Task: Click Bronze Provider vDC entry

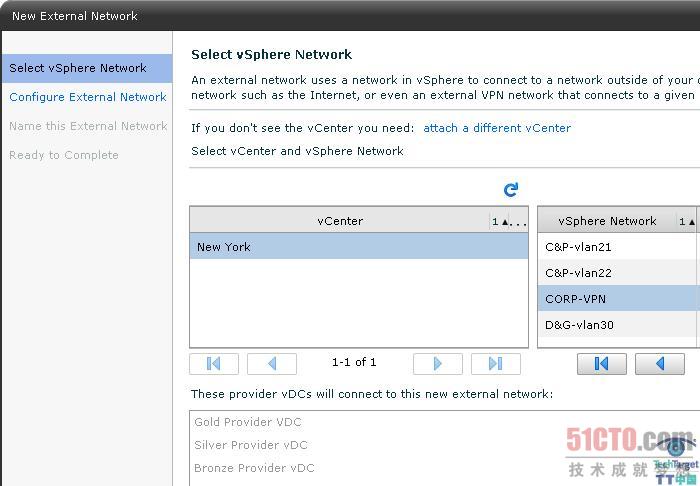Action: click(x=254, y=468)
